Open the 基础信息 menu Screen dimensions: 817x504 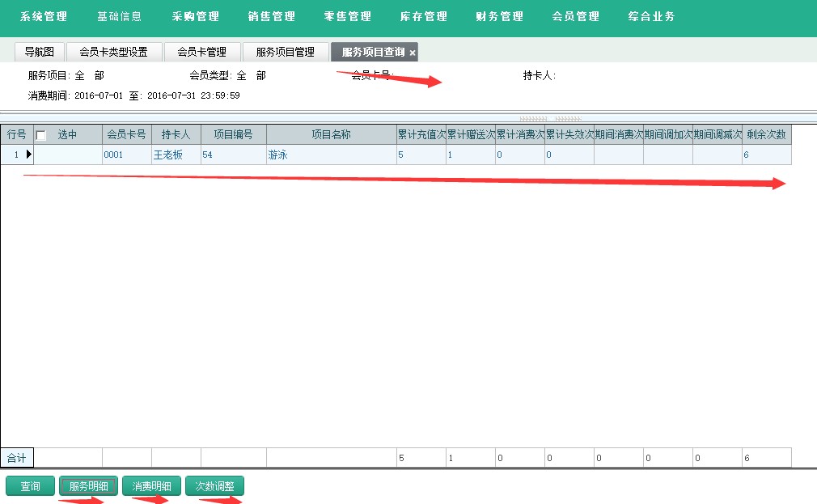tap(120, 17)
